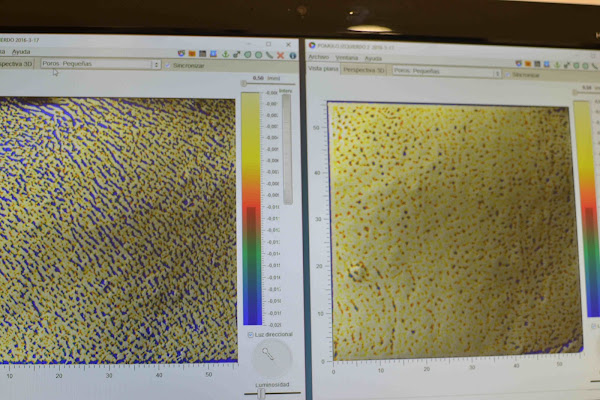Open Poros: Pequeñas dropdown in right window

point(447,72)
